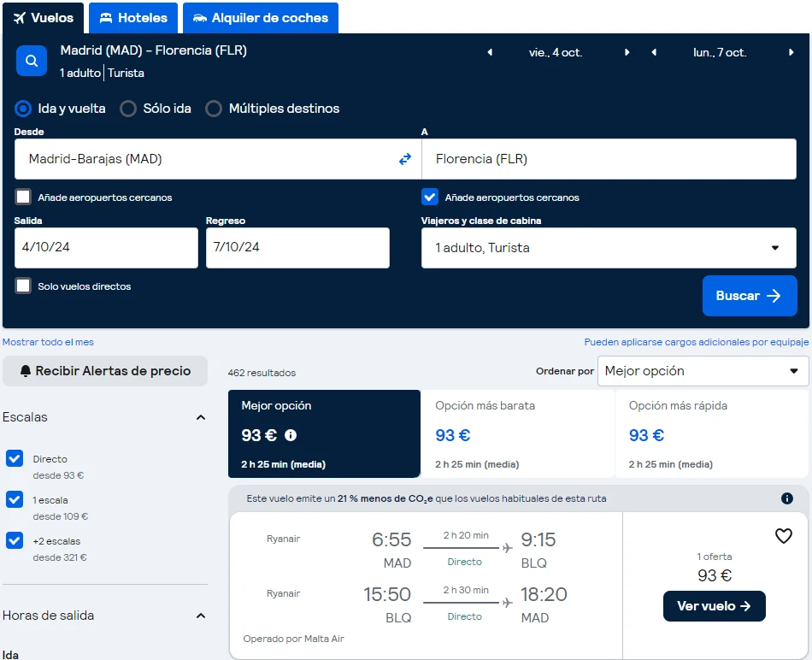Click the Buscar button
This screenshot has height=660, width=812.
pos(750,296)
